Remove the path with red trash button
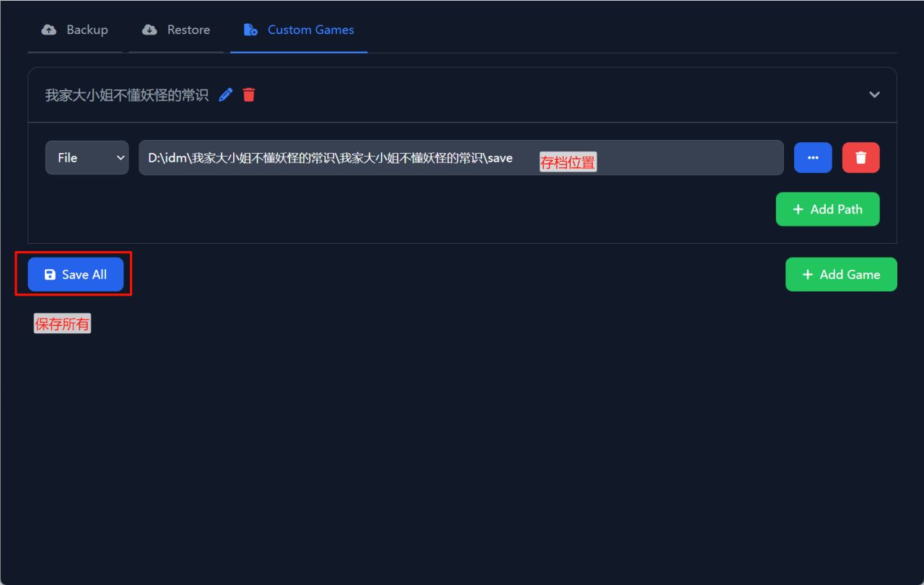The height and width of the screenshot is (585, 924). click(x=861, y=157)
